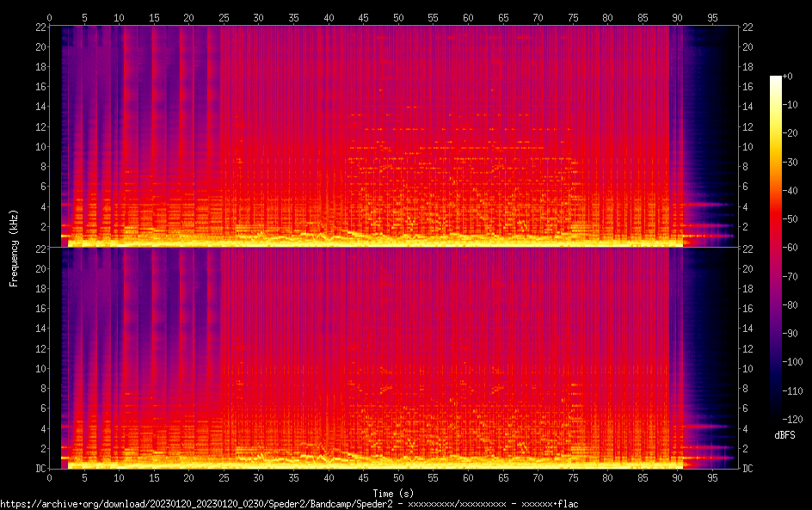Select the 25 second tick on top time axis

tap(224, 17)
